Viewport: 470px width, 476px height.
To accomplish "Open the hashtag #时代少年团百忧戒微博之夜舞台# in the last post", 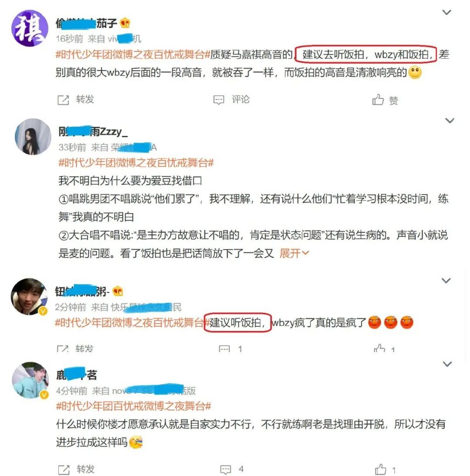I will 134,406.
